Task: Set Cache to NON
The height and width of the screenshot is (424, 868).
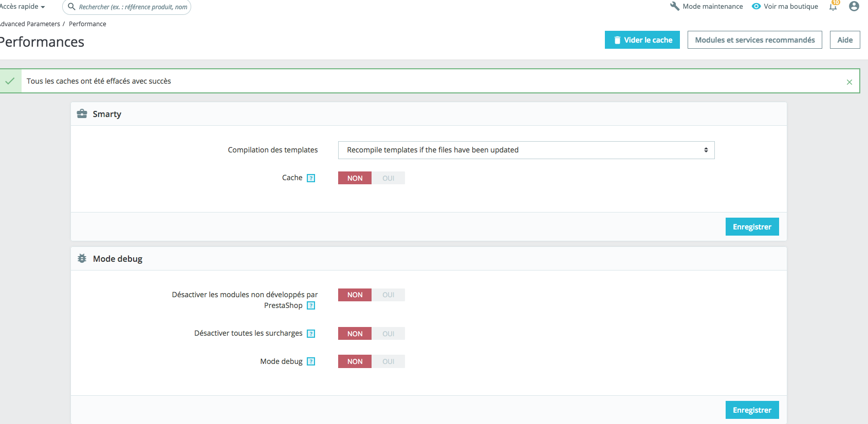Action: [355, 178]
